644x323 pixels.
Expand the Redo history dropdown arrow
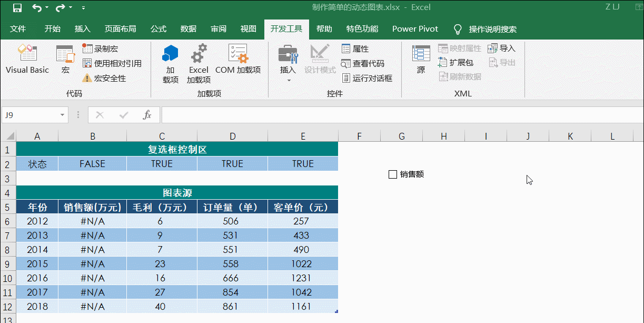point(71,8)
